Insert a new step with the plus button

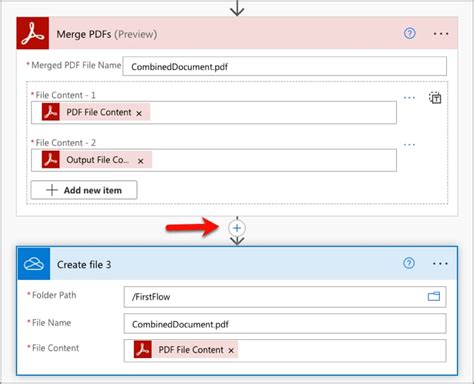[237, 228]
